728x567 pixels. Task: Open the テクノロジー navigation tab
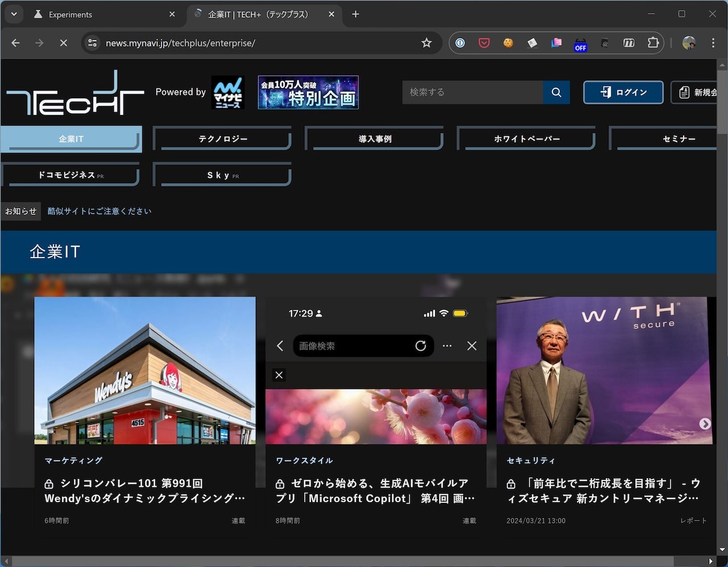[222, 139]
